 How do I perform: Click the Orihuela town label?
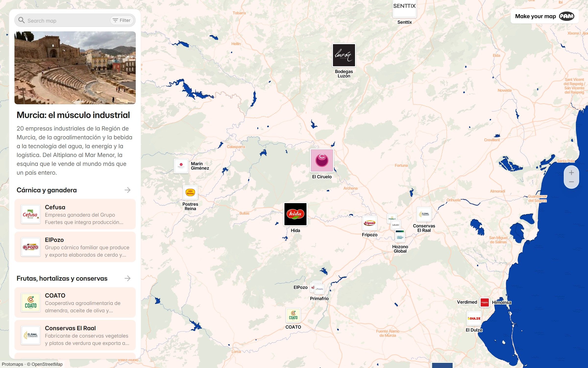[x=453, y=200]
